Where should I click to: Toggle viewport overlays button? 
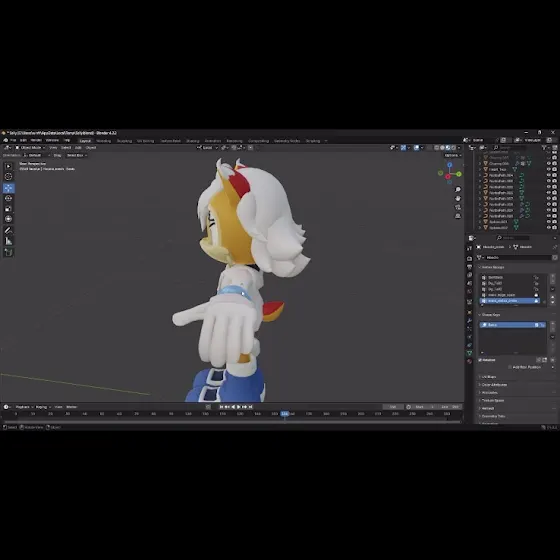pyautogui.click(x=416, y=148)
